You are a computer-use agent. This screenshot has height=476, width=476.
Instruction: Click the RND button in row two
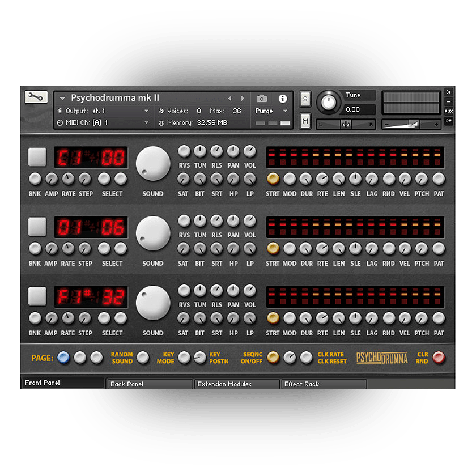[x=389, y=249]
